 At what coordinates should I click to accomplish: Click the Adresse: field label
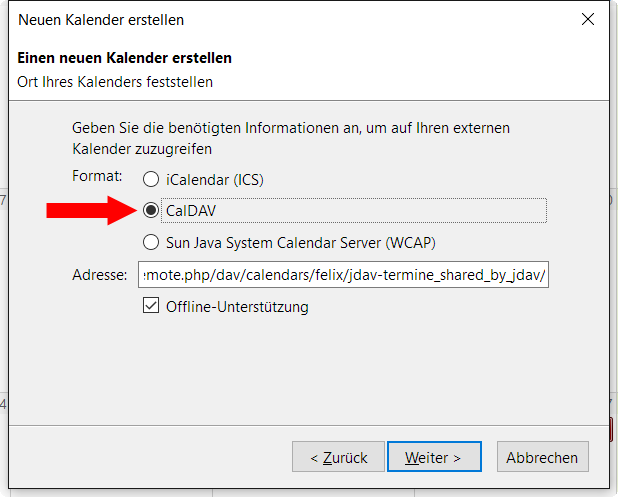tap(100, 275)
